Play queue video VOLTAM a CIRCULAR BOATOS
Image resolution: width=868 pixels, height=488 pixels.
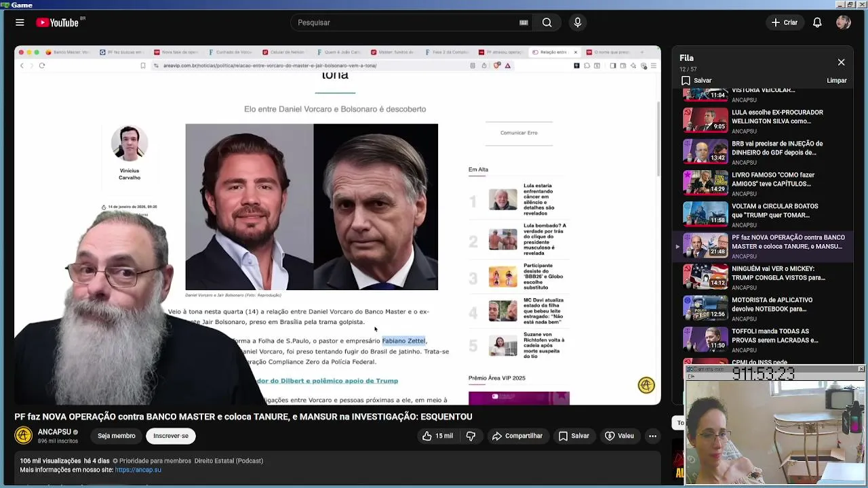[x=762, y=214]
